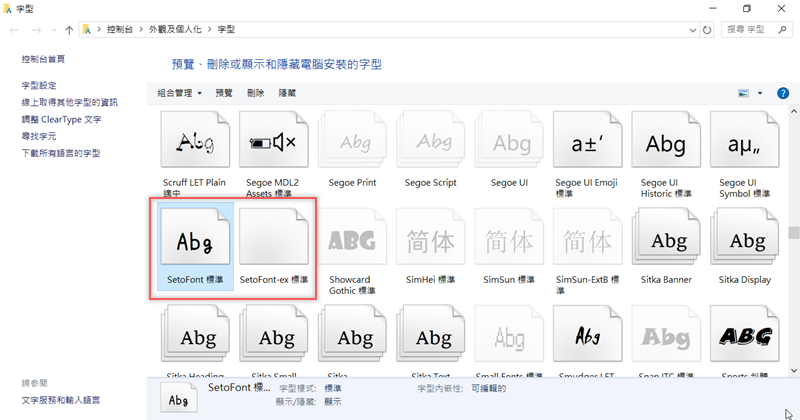The width and height of the screenshot is (800, 420).
Task: Open the help question mark icon
Action: [783, 93]
